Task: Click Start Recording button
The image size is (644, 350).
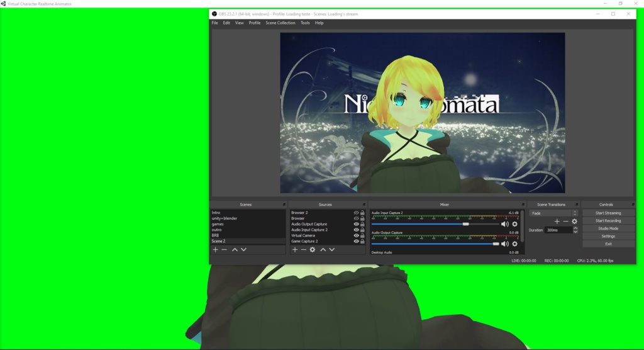Action: pyautogui.click(x=608, y=221)
